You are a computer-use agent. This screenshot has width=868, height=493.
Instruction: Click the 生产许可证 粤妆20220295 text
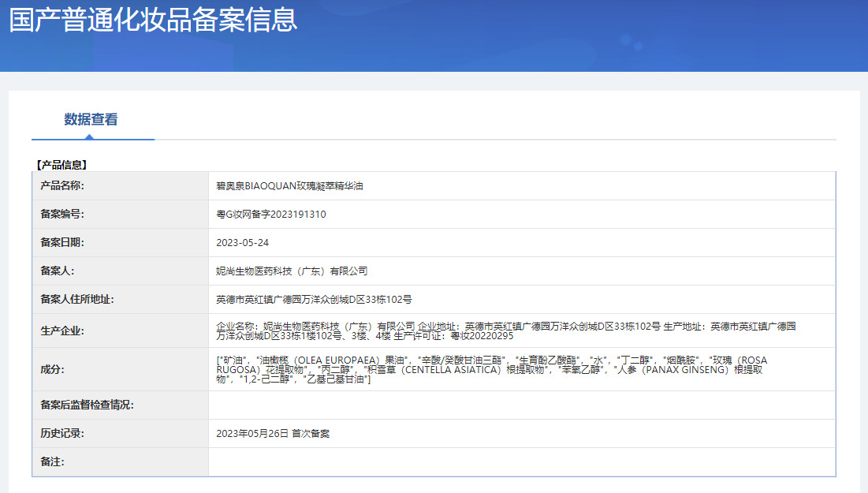point(453,336)
